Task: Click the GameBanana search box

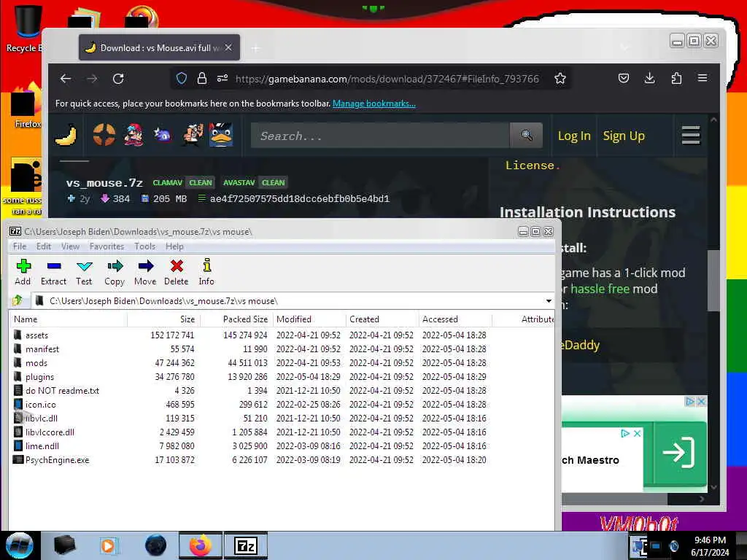Action: coord(380,136)
